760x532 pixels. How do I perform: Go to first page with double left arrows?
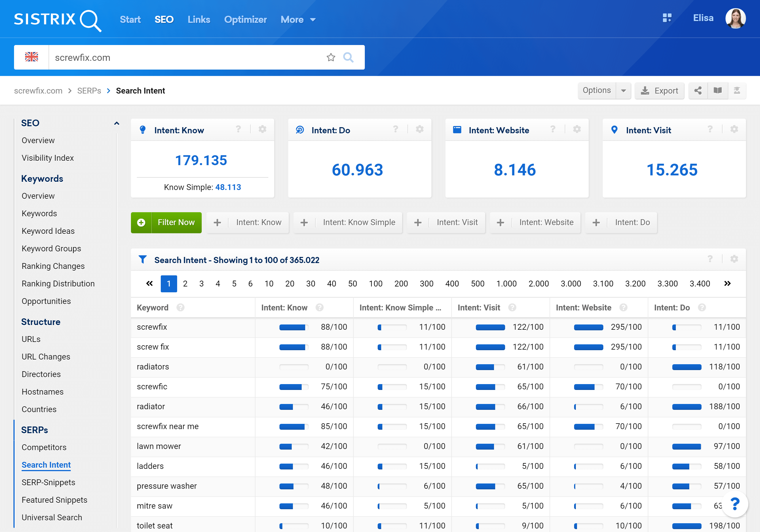pos(150,283)
